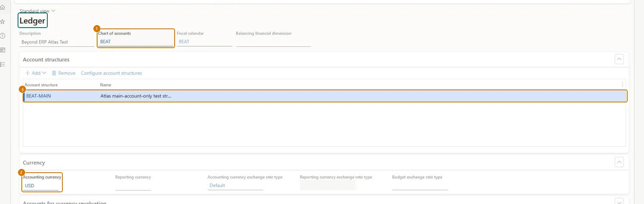The image size is (644, 204).
Task: Click the Account structures section title
Action: click(x=46, y=60)
